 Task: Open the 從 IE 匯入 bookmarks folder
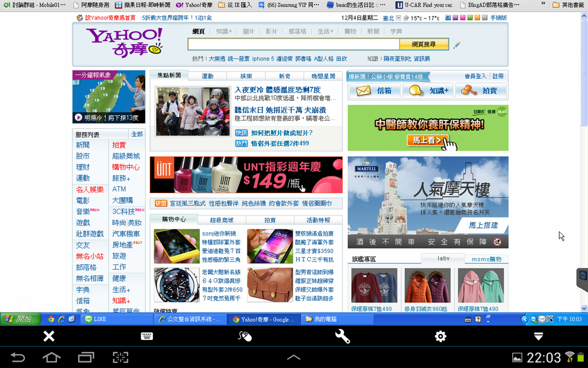click(235, 5)
